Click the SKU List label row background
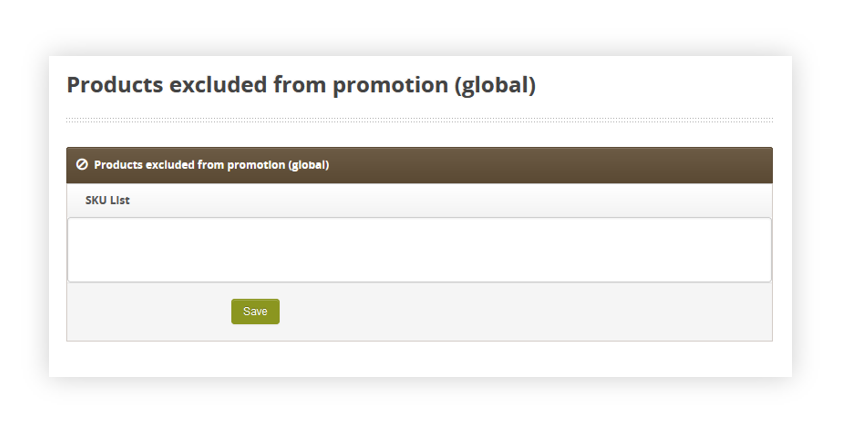 [419, 200]
